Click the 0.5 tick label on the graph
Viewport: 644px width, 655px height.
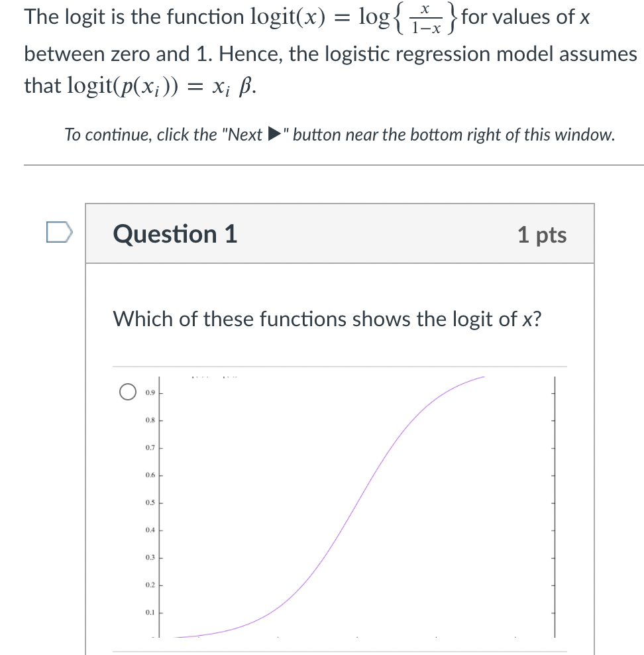click(150, 503)
